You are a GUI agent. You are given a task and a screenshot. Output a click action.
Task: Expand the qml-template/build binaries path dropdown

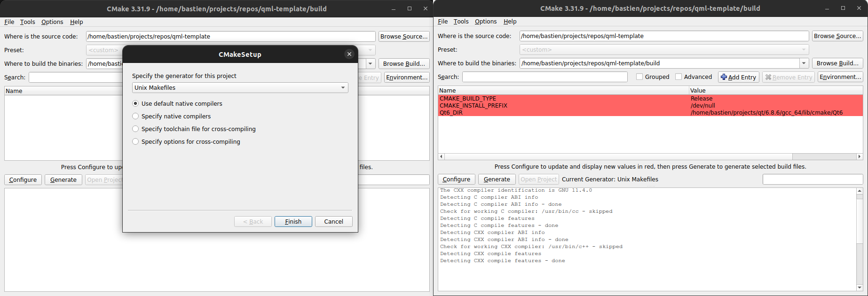coord(804,63)
